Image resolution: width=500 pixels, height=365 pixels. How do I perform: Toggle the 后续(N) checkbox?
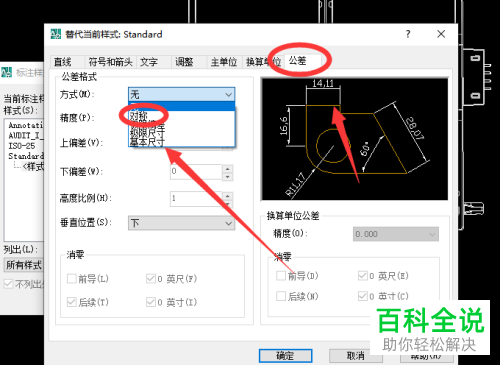coord(281,296)
